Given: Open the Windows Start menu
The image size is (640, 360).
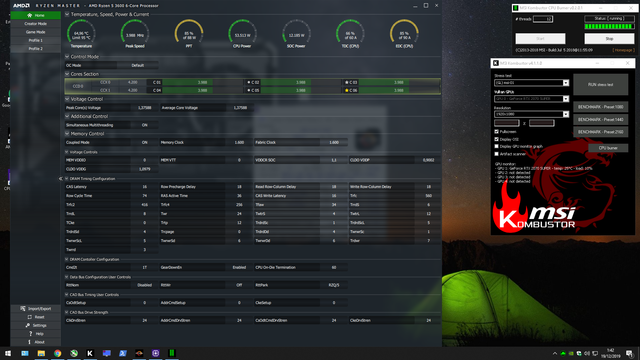Looking at the screenshot, I should coord(8,353).
